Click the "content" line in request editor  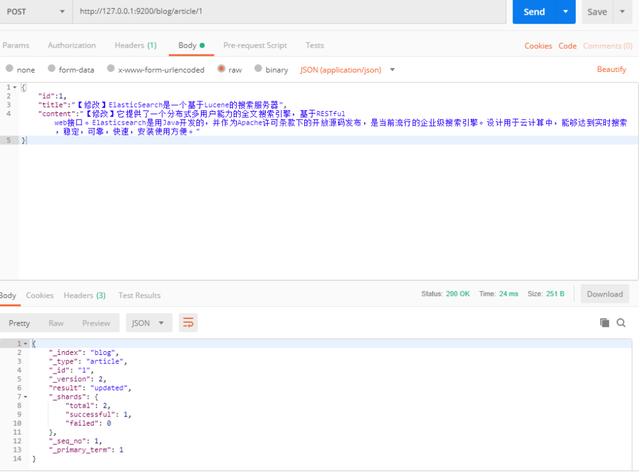tap(333, 122)
